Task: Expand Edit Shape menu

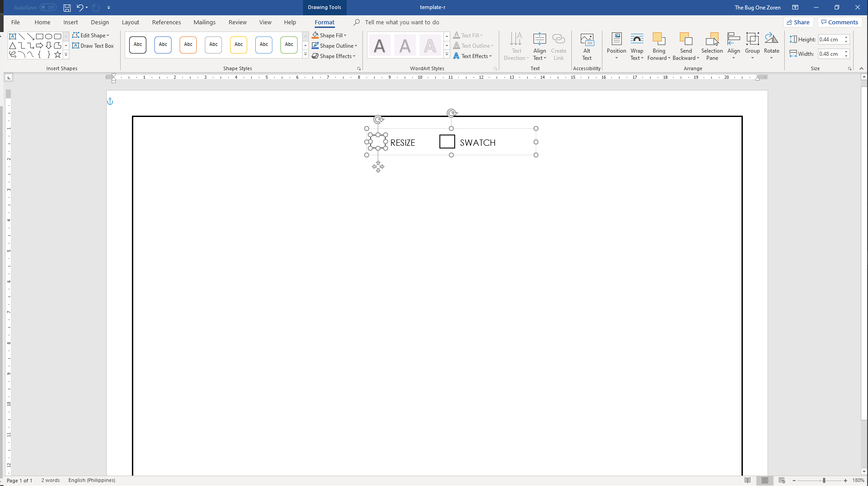Action: (90, 35)
